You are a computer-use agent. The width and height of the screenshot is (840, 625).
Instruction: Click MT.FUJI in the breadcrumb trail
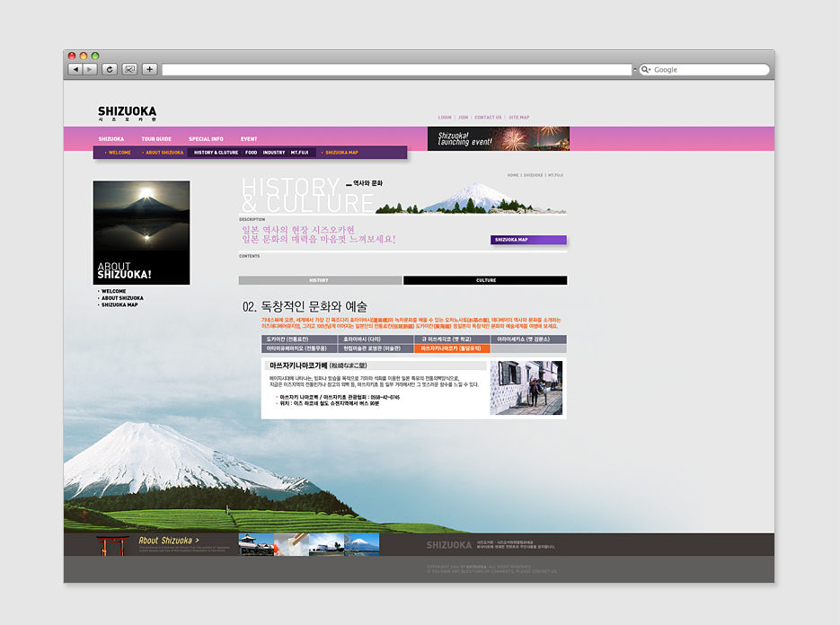[x=555, y=175]
